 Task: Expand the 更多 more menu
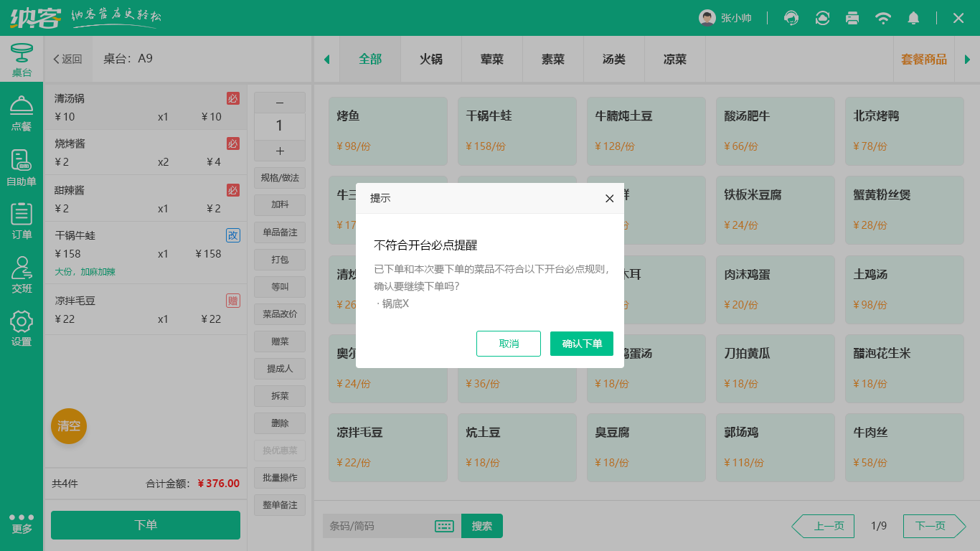coord(22,523)
